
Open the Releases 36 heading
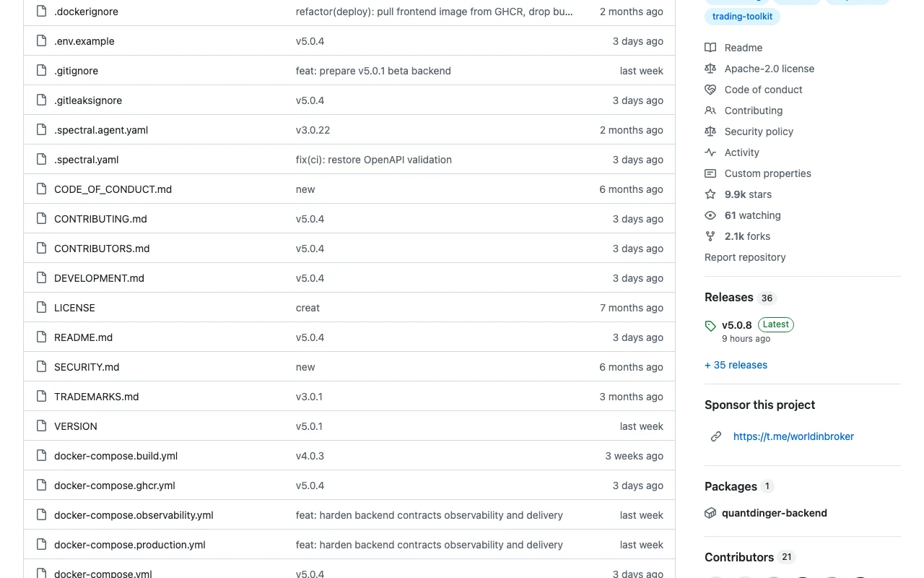tap(741, 298)
